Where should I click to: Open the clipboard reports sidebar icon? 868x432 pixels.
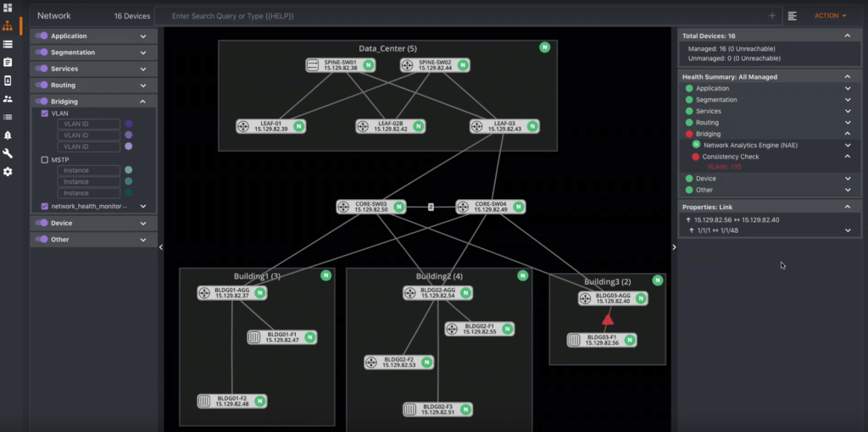point(8,63)
